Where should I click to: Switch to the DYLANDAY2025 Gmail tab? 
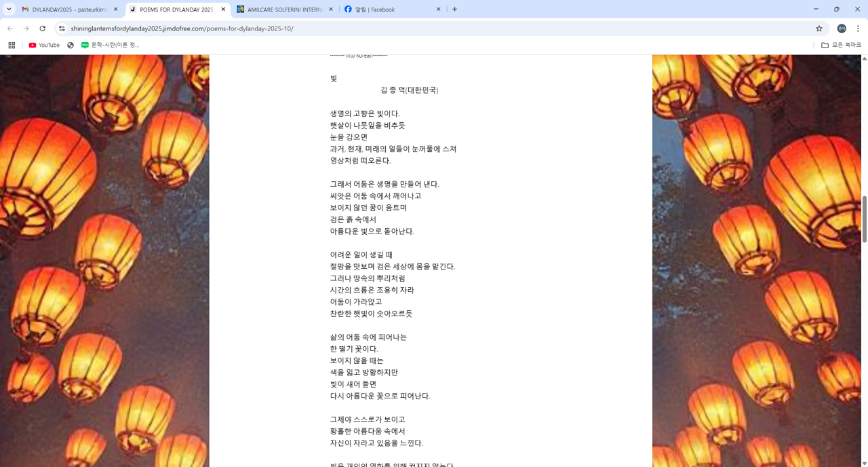coord(70,10)
